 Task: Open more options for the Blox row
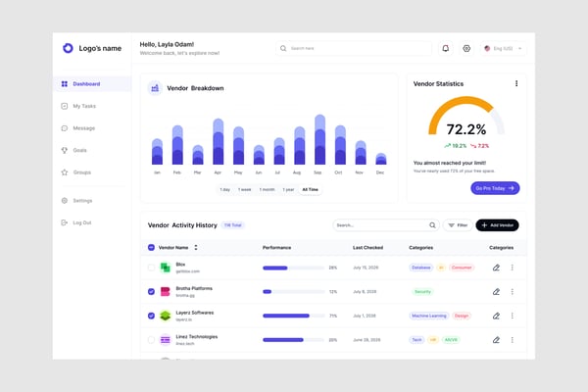pyautogui.click(x=513, y=268)
